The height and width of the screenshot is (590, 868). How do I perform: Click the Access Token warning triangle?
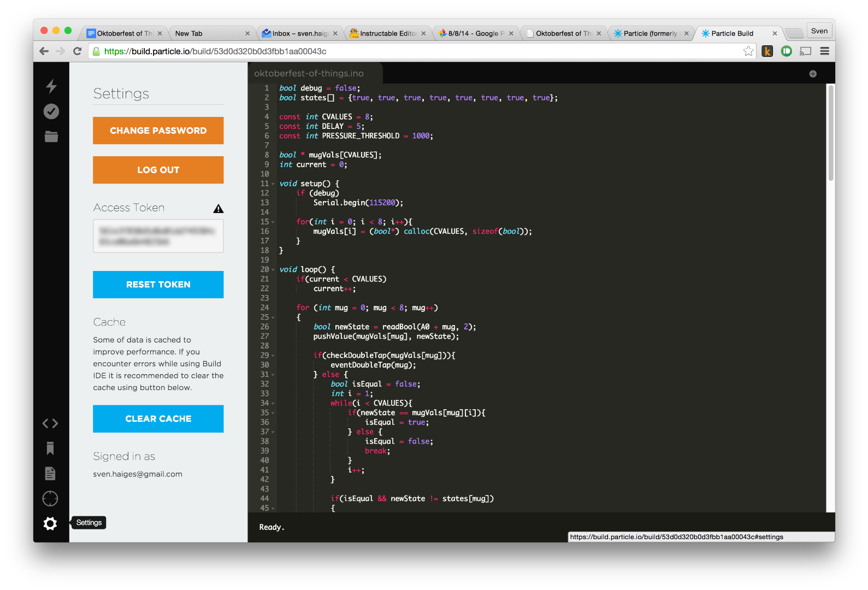tap(219, 209)
